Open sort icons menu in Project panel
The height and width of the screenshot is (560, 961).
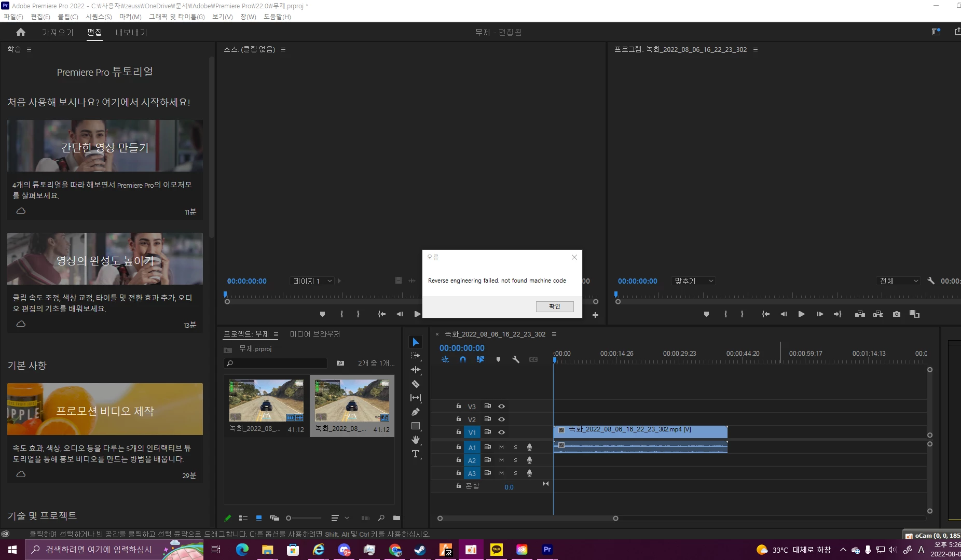click(339, 517)
